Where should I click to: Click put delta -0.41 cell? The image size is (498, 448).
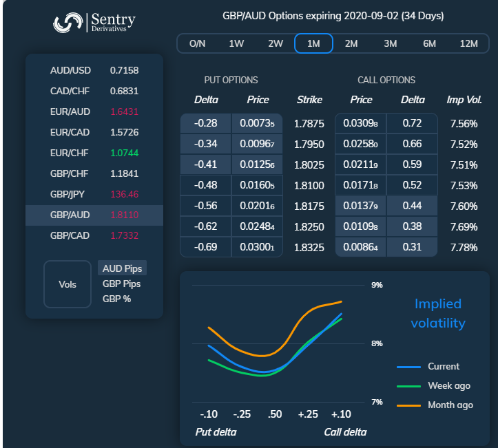tap(205, 164)
